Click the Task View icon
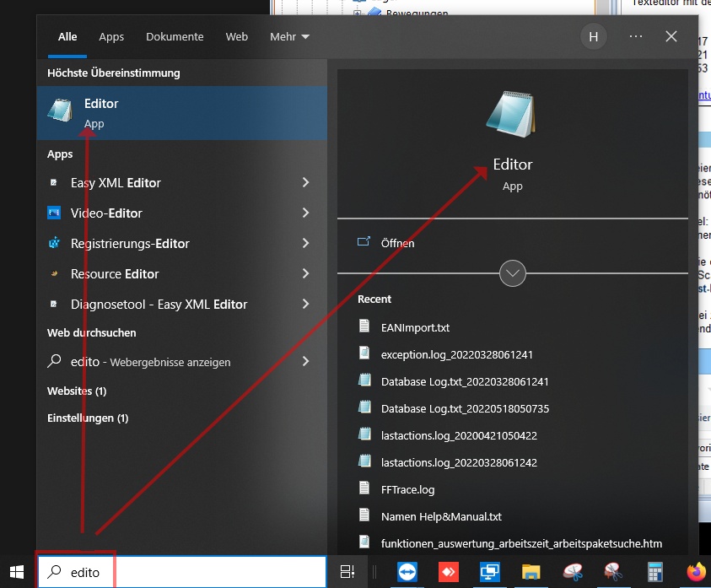Image resolution: width=711 pixels, height=588 pixels. point(347,573)
